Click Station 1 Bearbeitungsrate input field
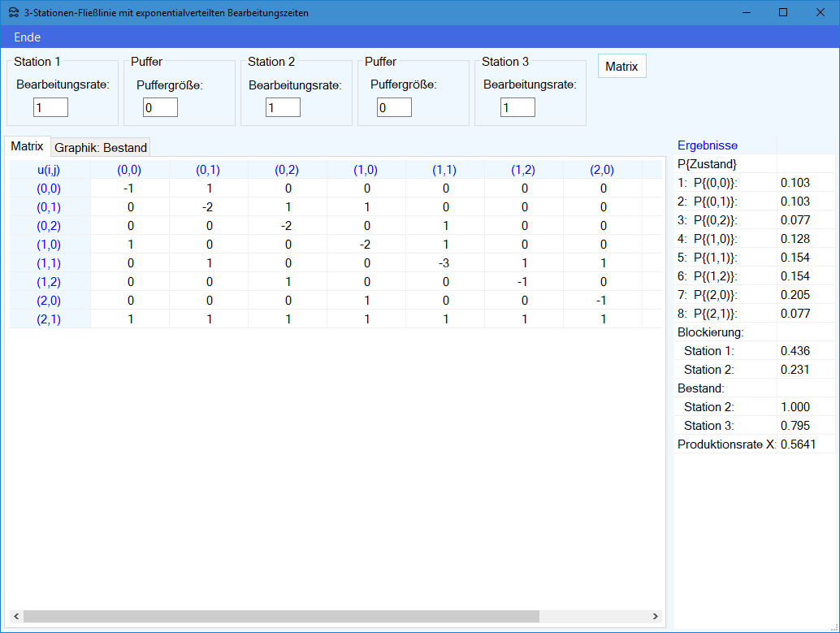The width and height of the screenshot is (840, 633). (x=50, y=107)
